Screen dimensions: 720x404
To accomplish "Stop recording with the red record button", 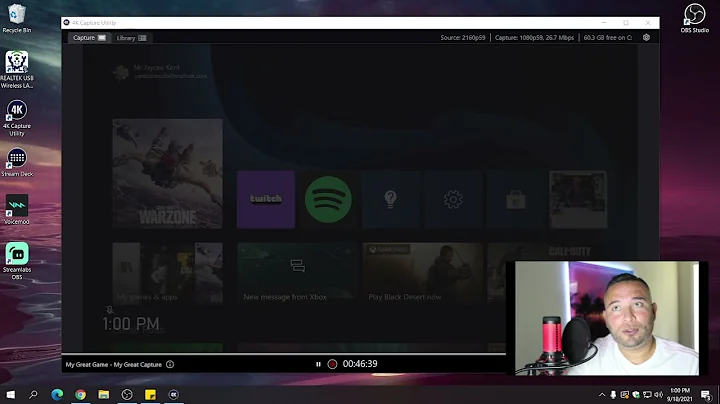I will tap(332, 364).
